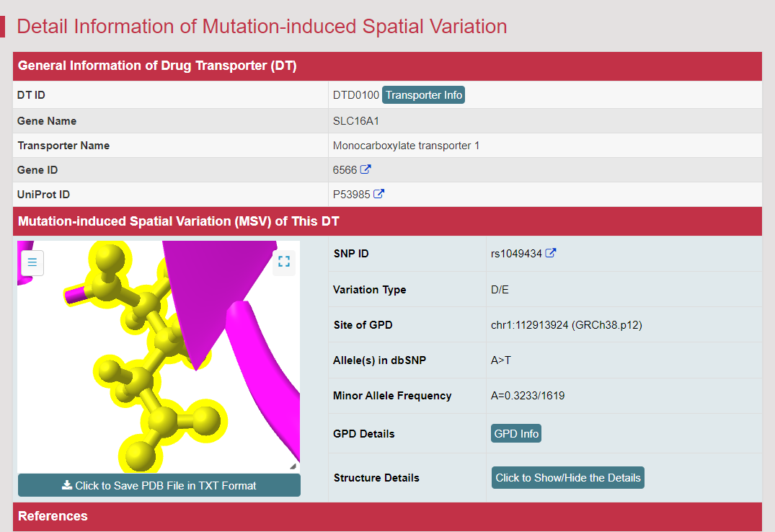Open the UniProt P53985 link text
This screenshot has width=775, height=532.
point(350,195)
